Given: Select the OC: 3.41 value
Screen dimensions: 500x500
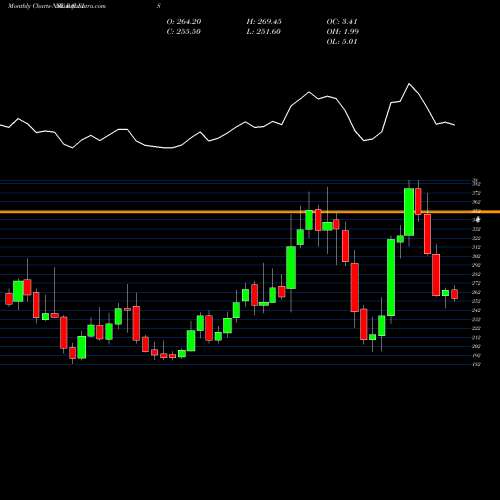Looking at the screenshot, I should (342, 22).
